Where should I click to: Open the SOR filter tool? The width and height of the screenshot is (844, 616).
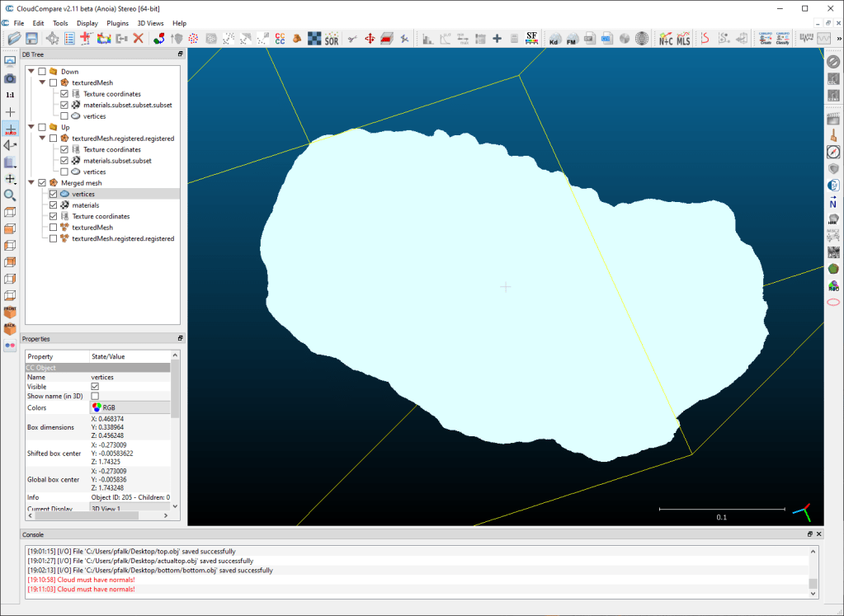331,39
